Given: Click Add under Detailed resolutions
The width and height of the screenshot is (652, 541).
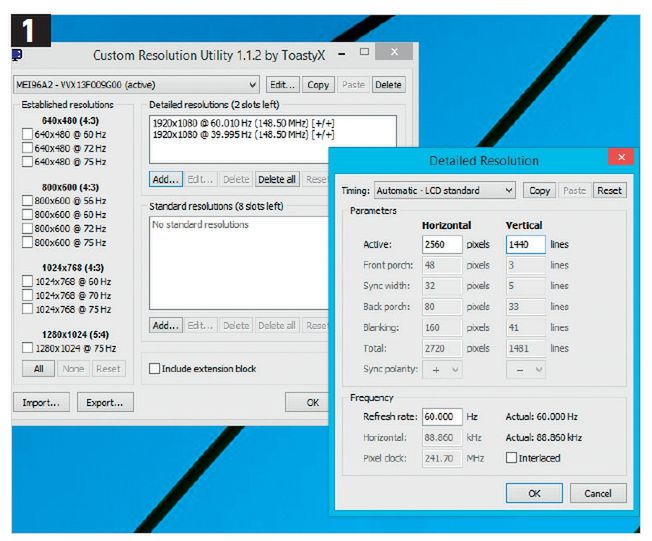Looking at the screenshot, I should point(165,180).
